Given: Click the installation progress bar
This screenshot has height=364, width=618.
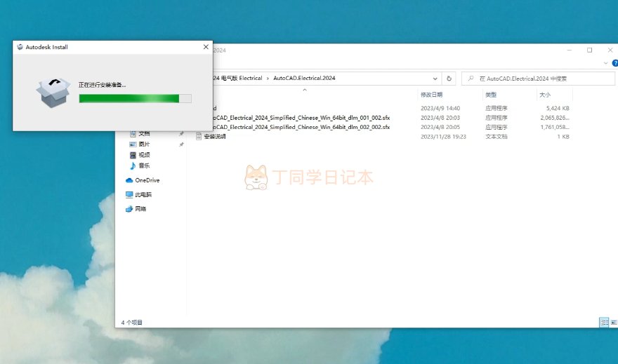Looking at the screenshot, I should (135, 98).
